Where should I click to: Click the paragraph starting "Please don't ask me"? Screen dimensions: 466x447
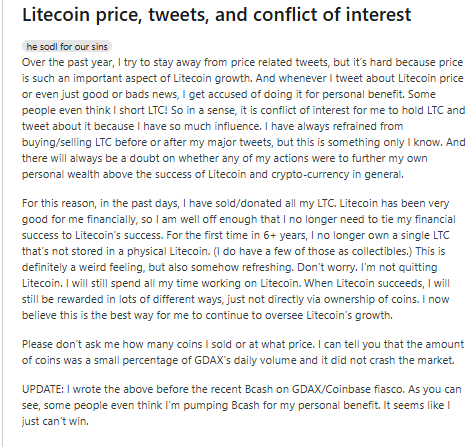coord(243,352)
